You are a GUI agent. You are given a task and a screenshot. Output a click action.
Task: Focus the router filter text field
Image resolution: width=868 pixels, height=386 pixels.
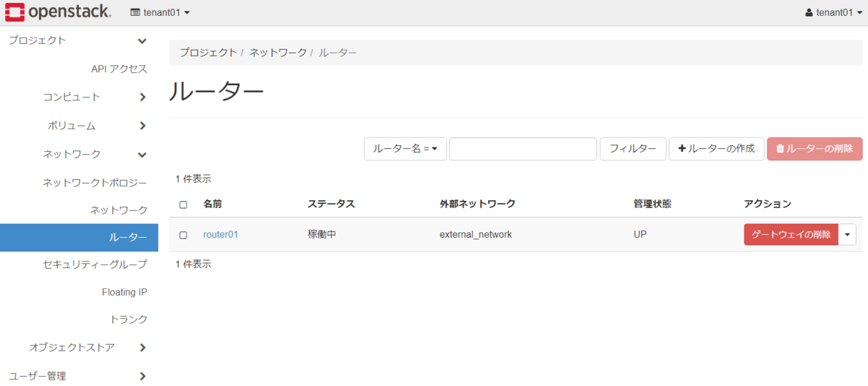(523, 148)
